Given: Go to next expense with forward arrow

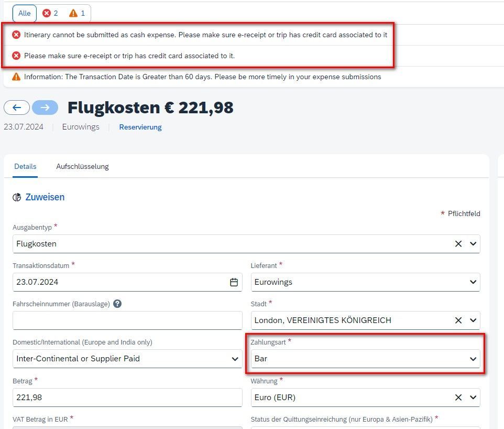Looking at the screenshot, I should pyautogui.click(x=45, y=108).
